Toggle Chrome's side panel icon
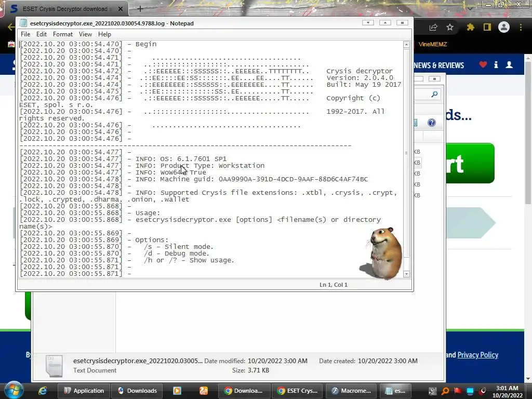The width and height of the screenshot is (532, 399). click(487, 27)
